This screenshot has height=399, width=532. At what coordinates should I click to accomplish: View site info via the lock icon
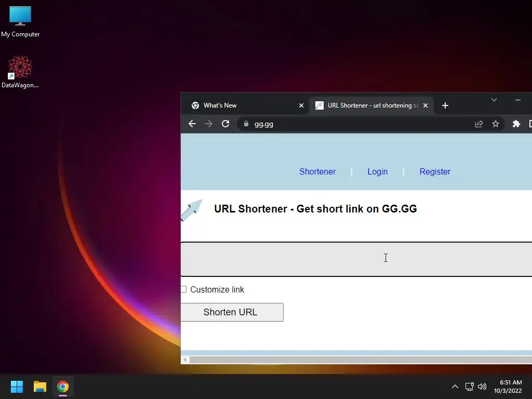(x=246, y=124)
